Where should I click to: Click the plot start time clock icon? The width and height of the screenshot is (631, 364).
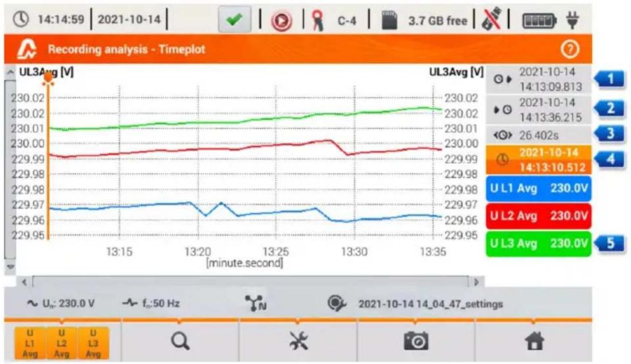502,80
